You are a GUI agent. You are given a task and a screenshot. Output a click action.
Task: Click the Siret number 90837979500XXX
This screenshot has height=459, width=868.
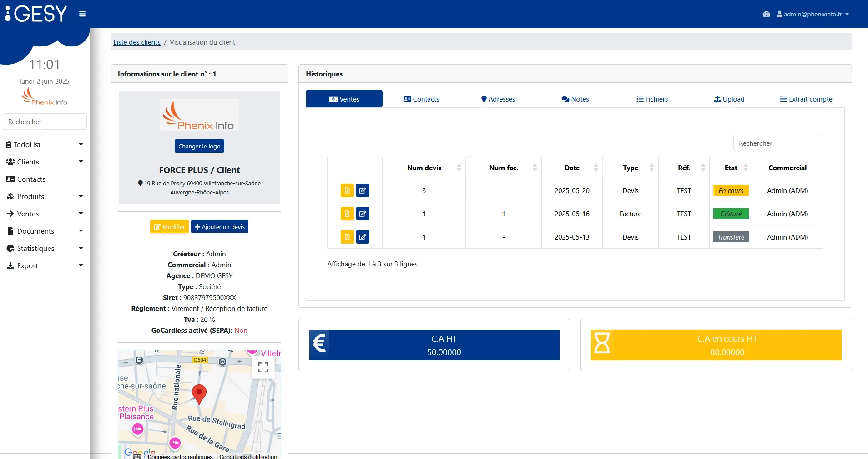click(210, 298)
